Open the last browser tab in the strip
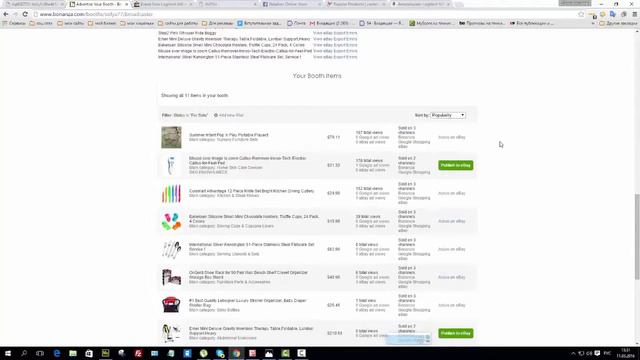 [x=421, y=4]
